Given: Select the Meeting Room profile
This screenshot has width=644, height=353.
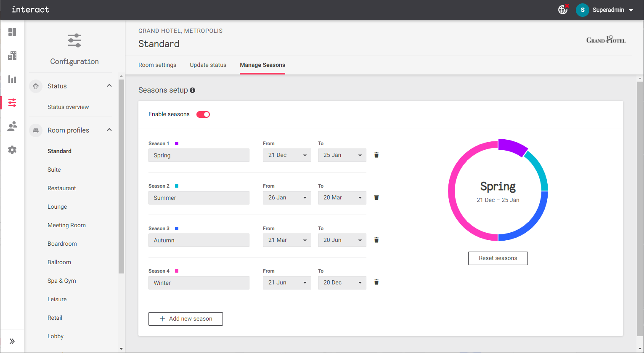Looking at the screenshot, I should (x=66, y=225).
